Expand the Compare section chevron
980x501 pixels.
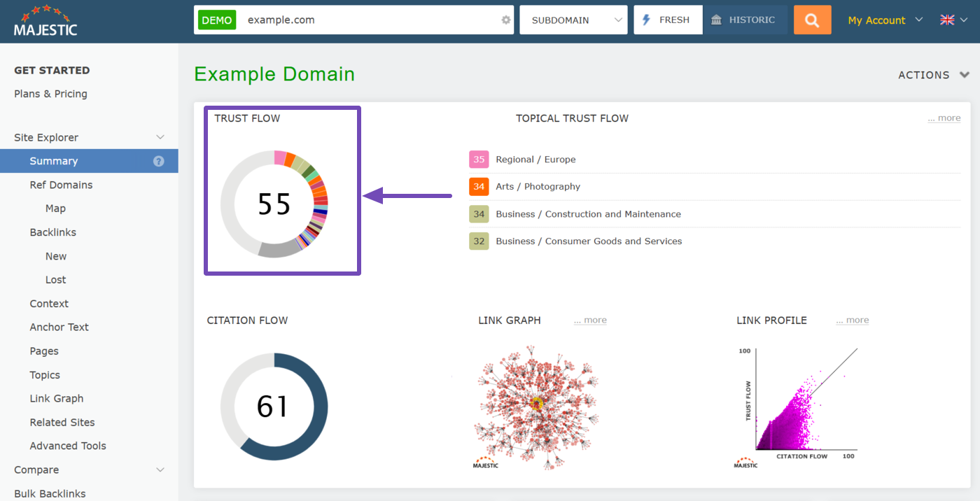(x=160, y=470)
